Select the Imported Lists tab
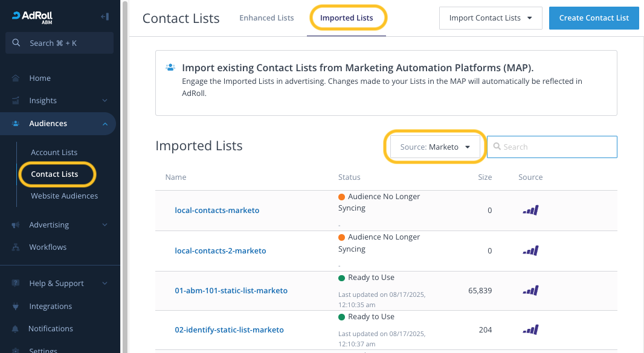 [x=346, y=18]
